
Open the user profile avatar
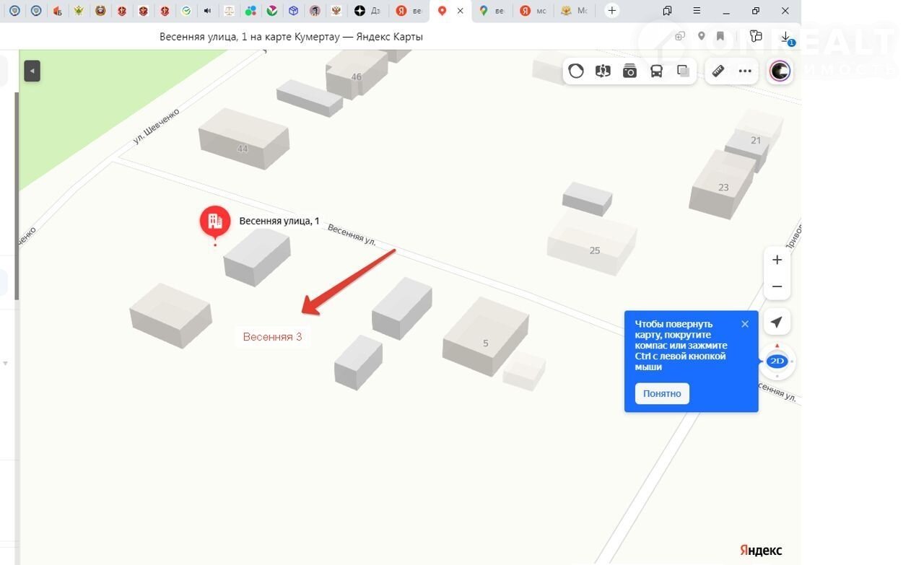780,71
